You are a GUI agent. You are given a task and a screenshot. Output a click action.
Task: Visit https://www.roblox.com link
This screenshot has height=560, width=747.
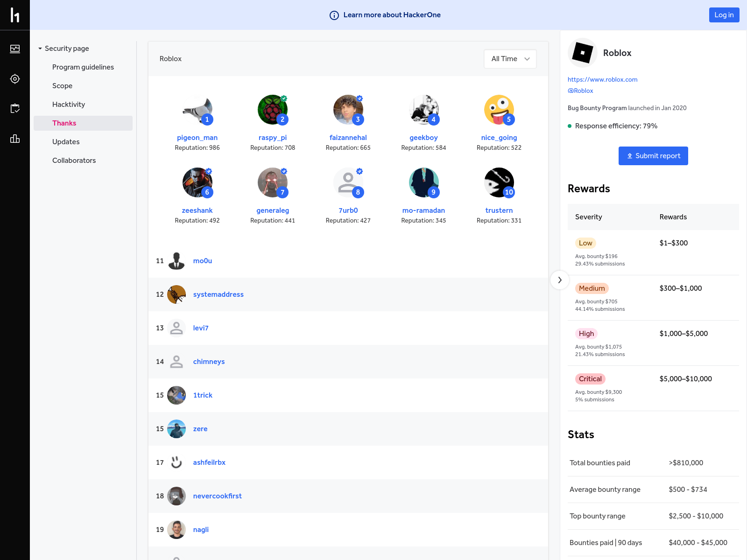click(602, 80)
